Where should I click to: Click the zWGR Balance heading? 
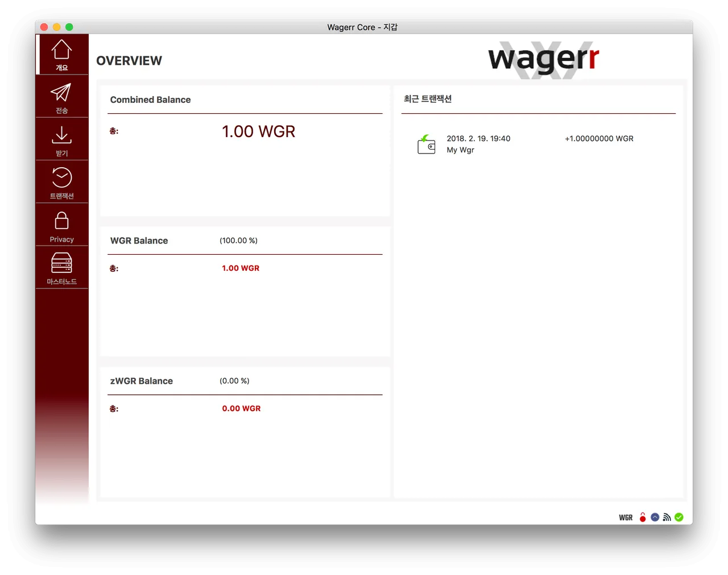(x=141, y=381)
